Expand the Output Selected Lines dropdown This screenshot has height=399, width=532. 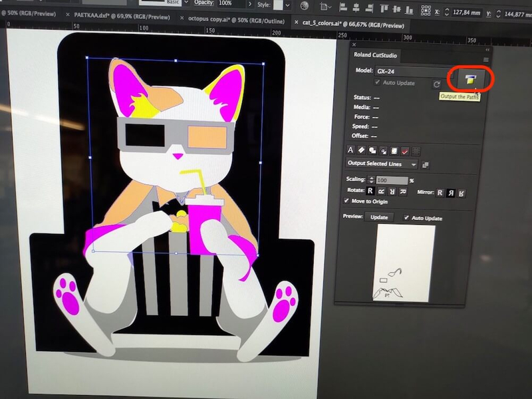click(x=414, y=164)
